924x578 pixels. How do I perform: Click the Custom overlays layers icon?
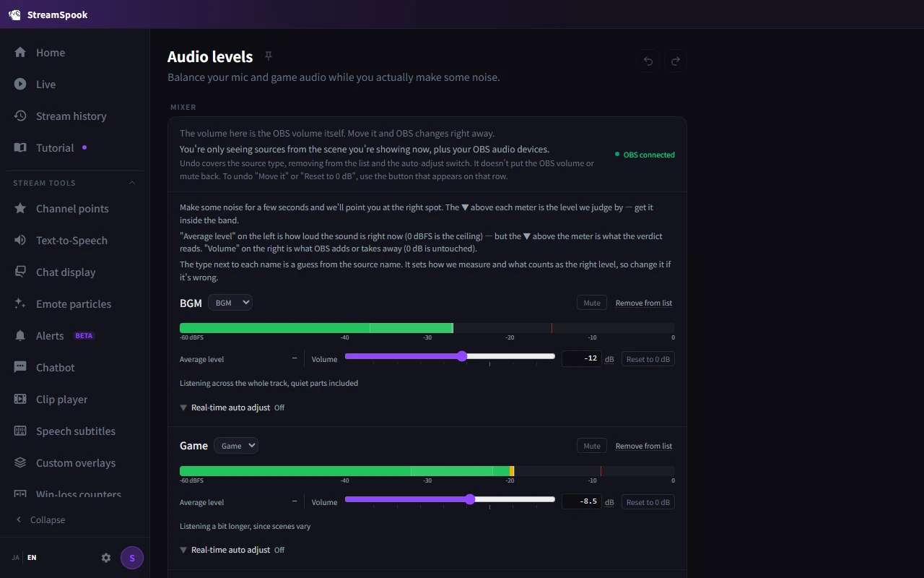20,462
